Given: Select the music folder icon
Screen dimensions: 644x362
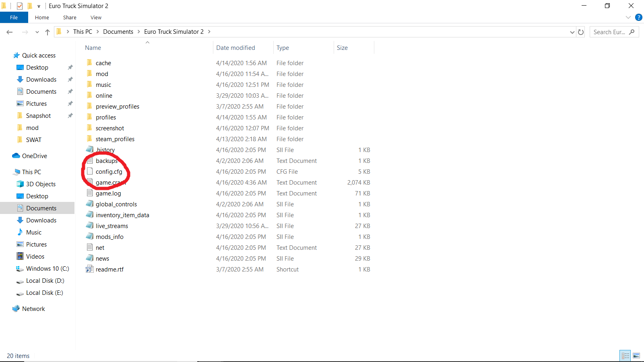Looking at the screenshot, I should (89, 84).
